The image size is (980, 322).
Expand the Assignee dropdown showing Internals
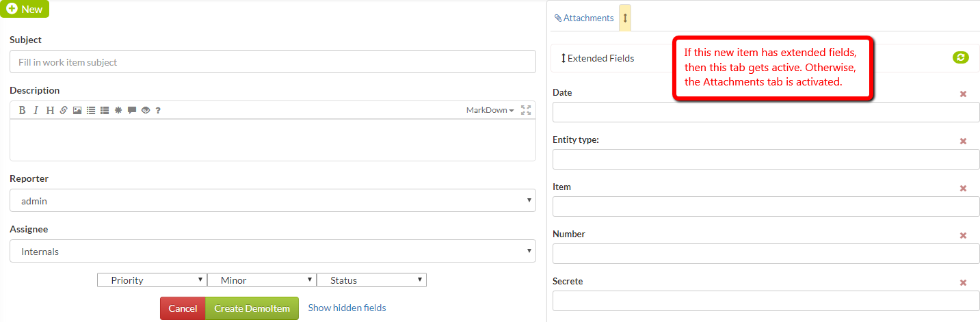(x=272, y=252)
